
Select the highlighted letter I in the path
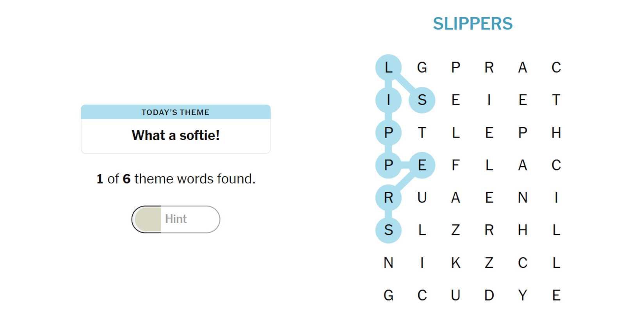tap(388, 100)
